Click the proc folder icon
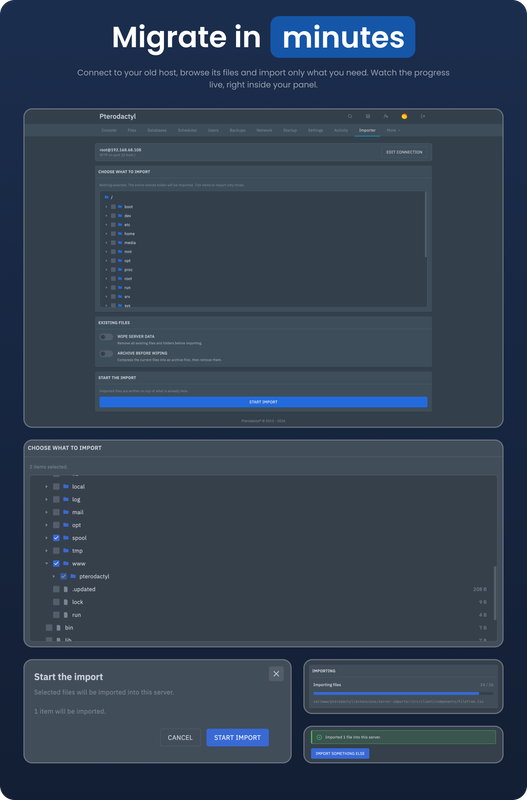 (x=120, y=269)
